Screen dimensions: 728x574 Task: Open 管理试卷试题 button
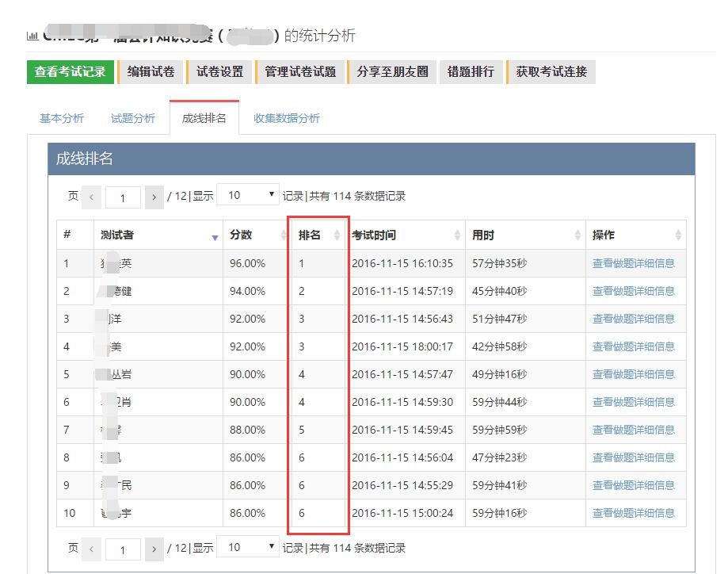pyautogui.click(x=300, y=72)
